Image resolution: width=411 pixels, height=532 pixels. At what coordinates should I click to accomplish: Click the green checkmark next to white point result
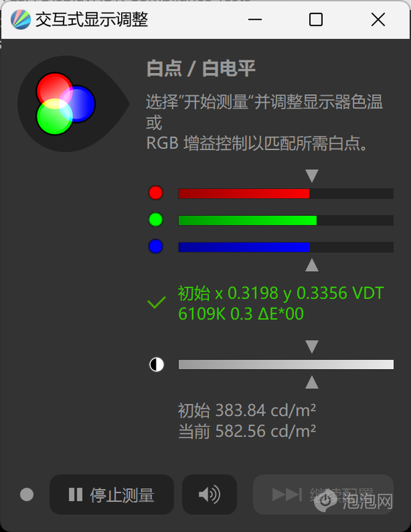tap(157, 302)
